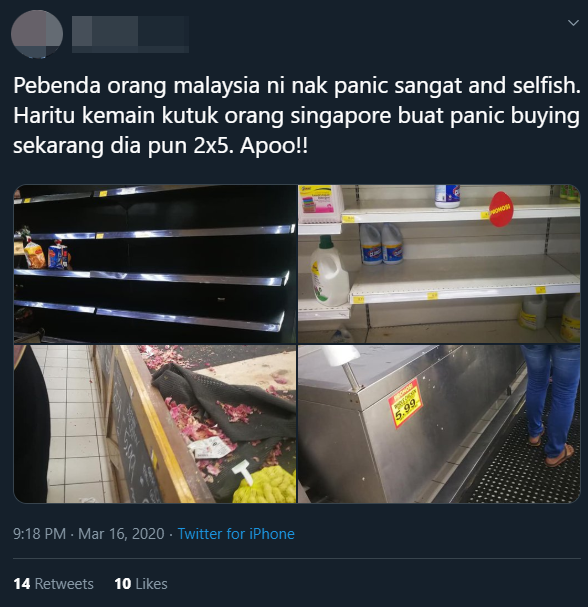588x607 pixels.
Task: Click the blurred profile avatar
Action: pyautogui.click(x=37, y=34)
